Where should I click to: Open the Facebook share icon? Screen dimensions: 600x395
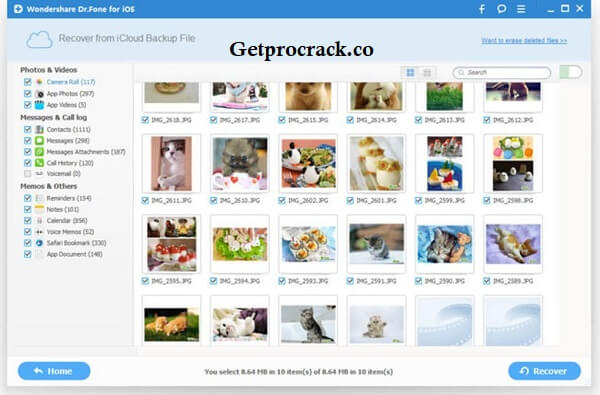coord(482,9)
